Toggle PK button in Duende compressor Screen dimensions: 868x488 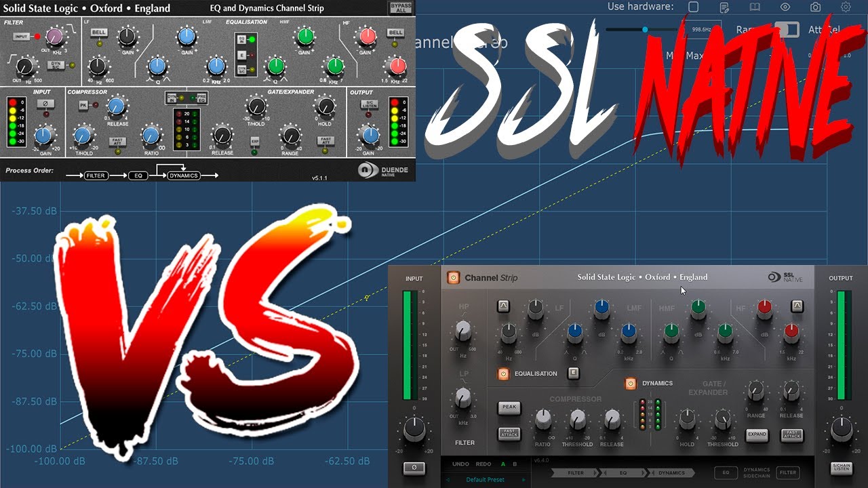tap(83, 105)
